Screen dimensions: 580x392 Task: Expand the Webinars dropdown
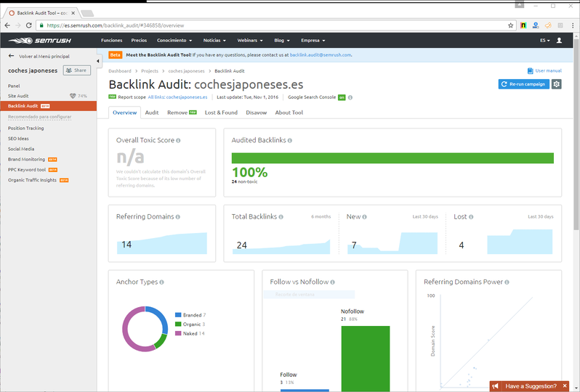tap(250, 40)
